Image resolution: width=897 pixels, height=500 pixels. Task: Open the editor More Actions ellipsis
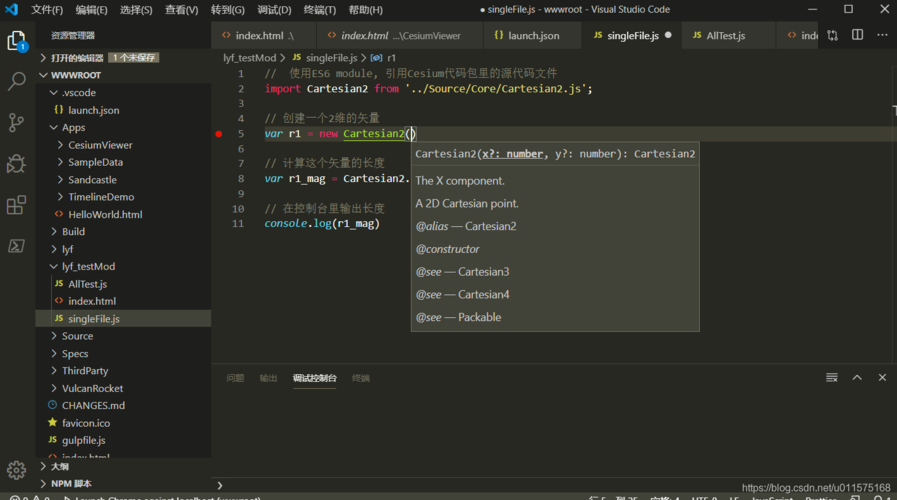pos(882,35)
